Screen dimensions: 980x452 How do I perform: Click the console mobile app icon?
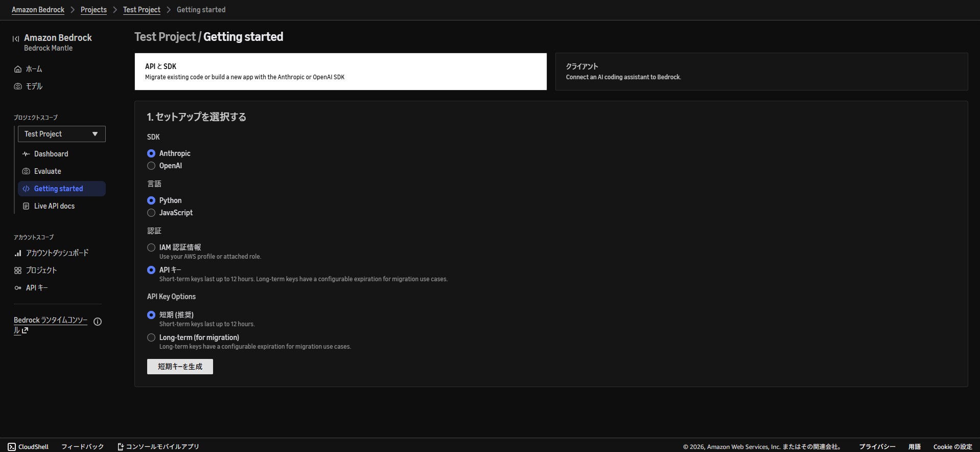tap(121, 447)
